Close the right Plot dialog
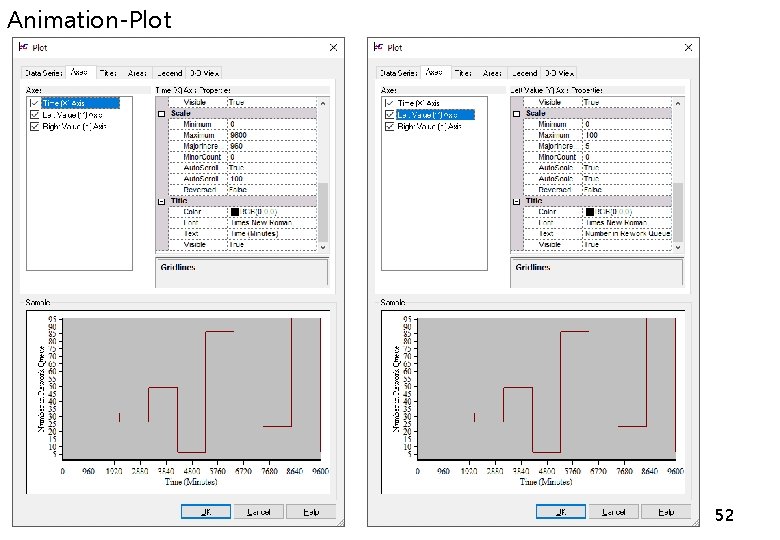 point(688,47)
